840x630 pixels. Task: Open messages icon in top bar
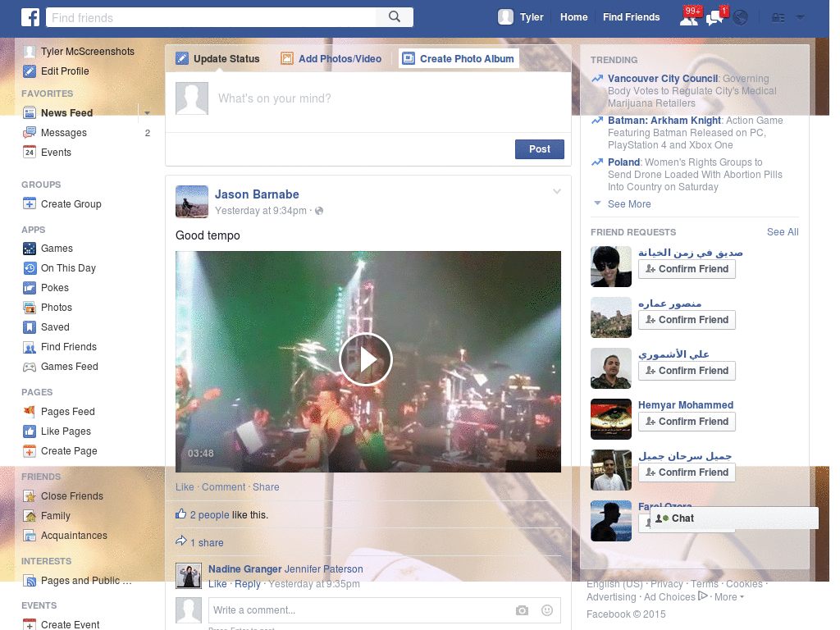[x=714, y=18]
